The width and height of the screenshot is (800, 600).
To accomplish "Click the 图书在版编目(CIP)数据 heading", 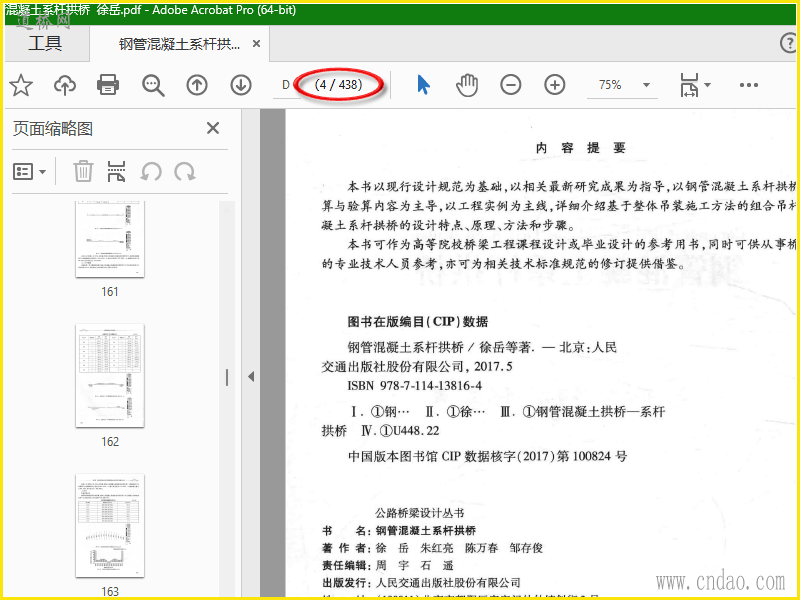I will (x=418, y=321).
